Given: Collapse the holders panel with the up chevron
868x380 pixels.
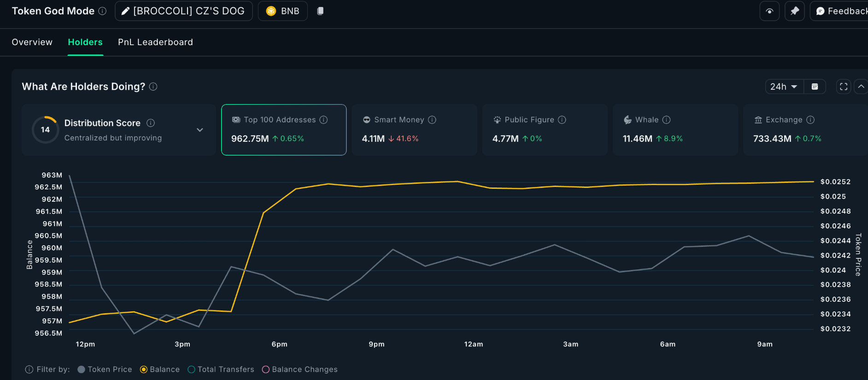Looking at the screenshot, I should (861, 87).
